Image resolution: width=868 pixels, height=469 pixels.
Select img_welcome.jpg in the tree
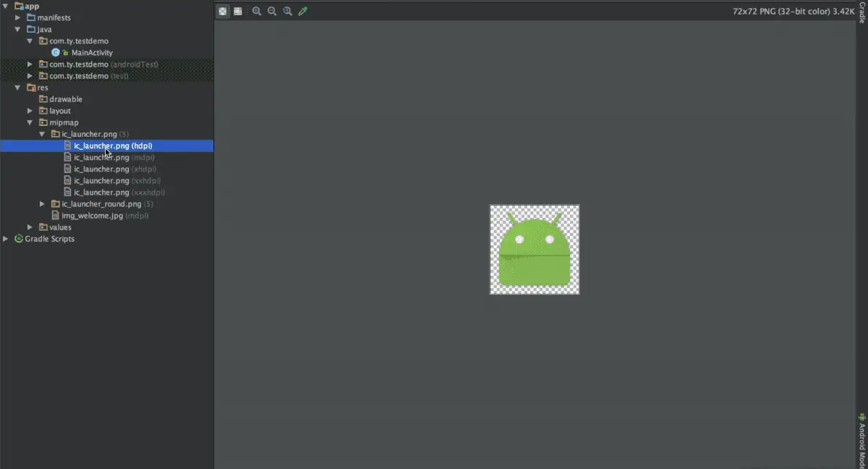pyautogui.click(x=105, y=216)
